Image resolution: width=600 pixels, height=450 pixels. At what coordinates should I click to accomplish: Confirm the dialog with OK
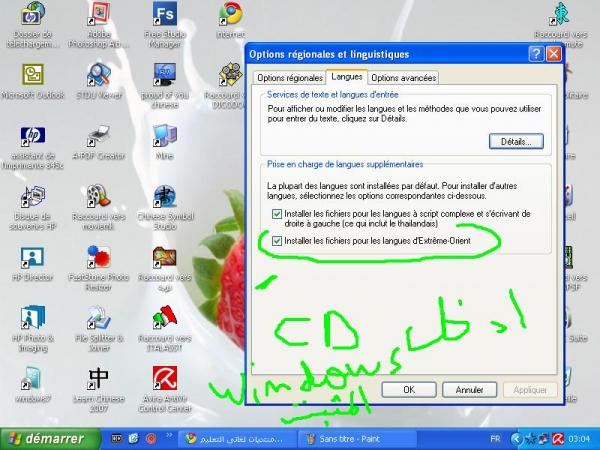point(408,389)
